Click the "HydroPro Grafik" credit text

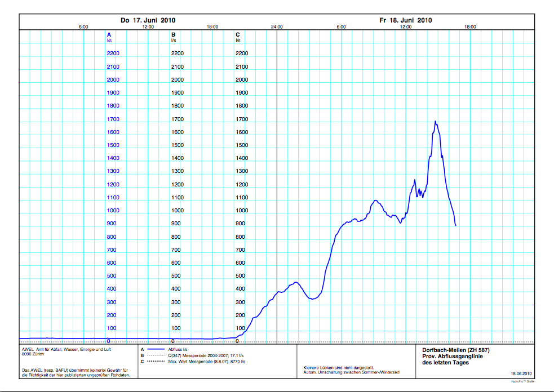(522, 381)
